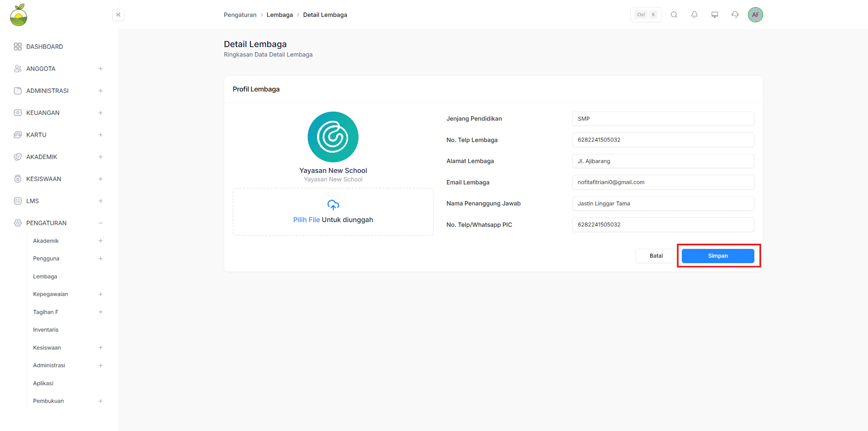Expand the Kesiswaan submenu plus
Viewport: 868px width, 431px height.
point(100,348)
